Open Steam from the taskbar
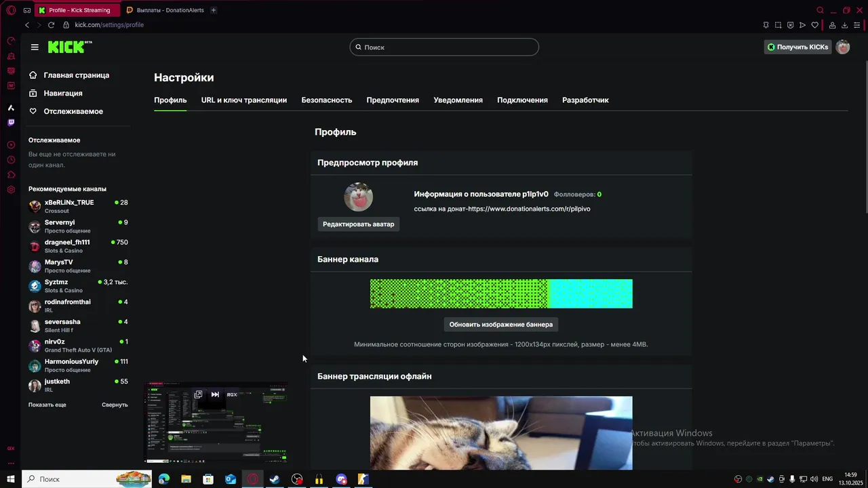Image resolution: width=868 pixels, height=488 pixels. [x=275, y=479]
